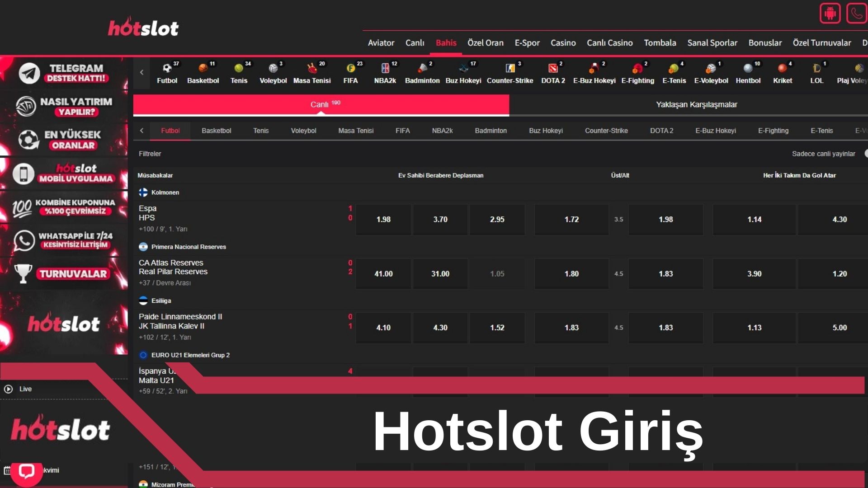
Task: Select the E-Fighting icon
Action: 637,68
